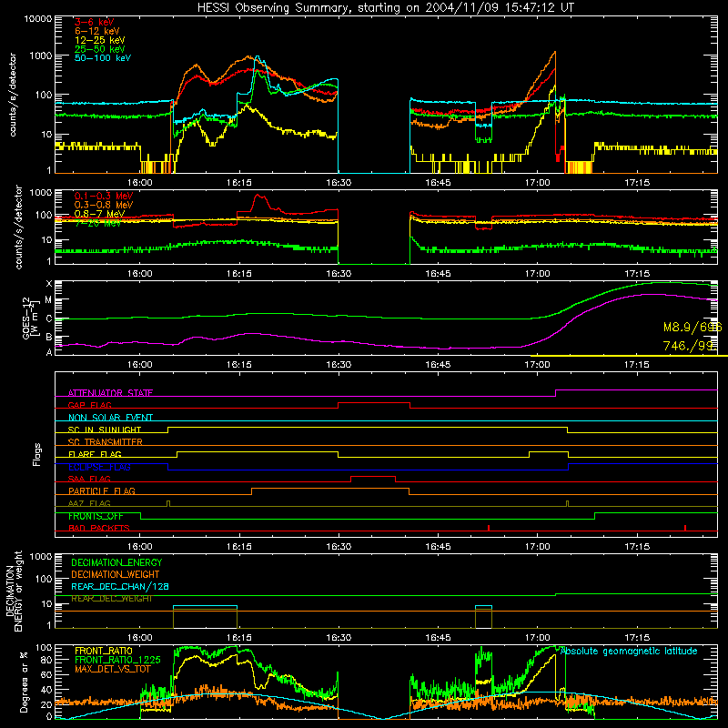728x728 pixels.
Task: Select the 25-50 keV legend label
Action: click(100, 49)
